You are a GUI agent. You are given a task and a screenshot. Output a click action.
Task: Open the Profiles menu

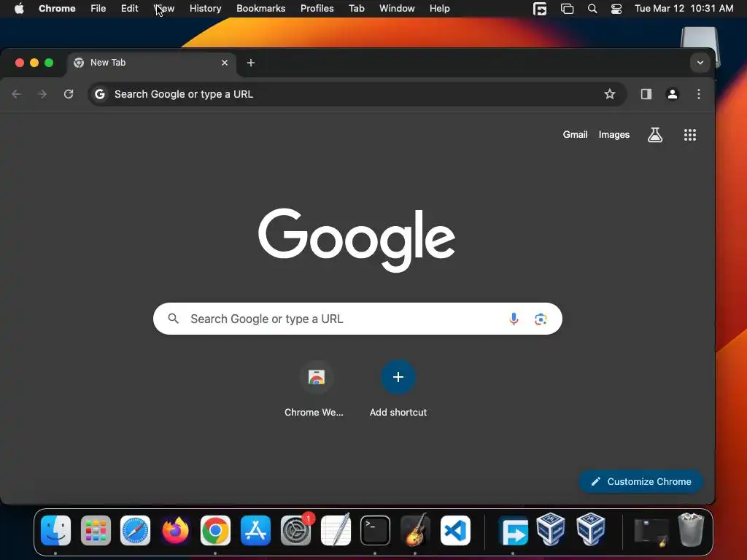coord(317,9)
